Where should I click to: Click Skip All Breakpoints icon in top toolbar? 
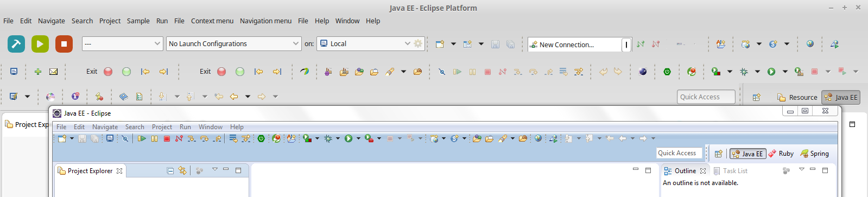coord(442,72)
